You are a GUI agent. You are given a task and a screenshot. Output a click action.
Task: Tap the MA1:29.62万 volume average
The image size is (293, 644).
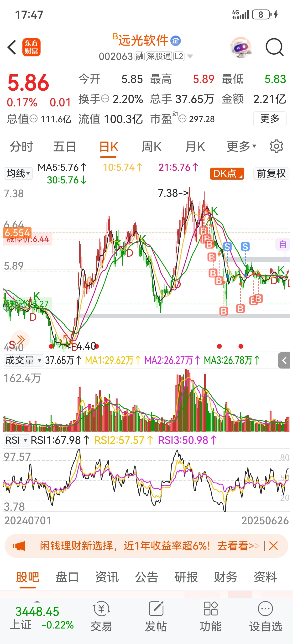click(113, 360)
